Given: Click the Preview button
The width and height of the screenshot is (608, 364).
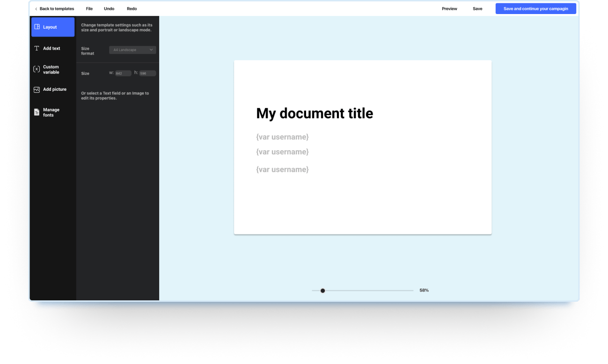Looking at the screenshot, I should pos(449,8).
